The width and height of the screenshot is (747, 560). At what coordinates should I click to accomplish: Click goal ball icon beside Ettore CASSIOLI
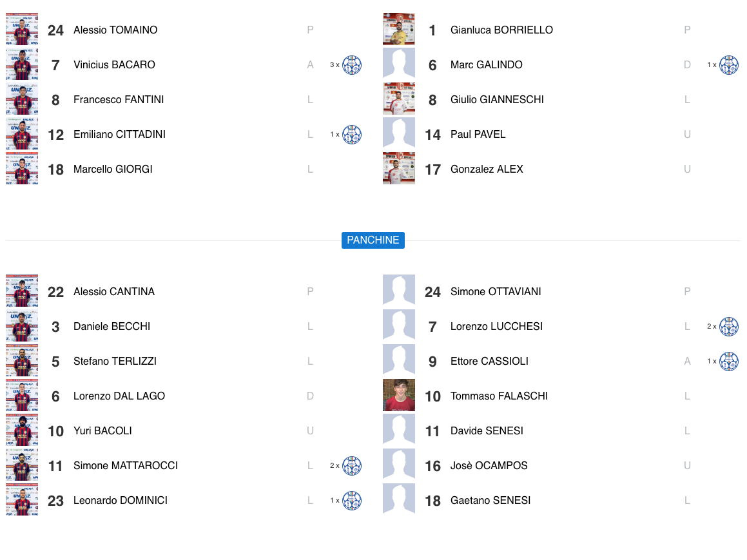(729, 362)
